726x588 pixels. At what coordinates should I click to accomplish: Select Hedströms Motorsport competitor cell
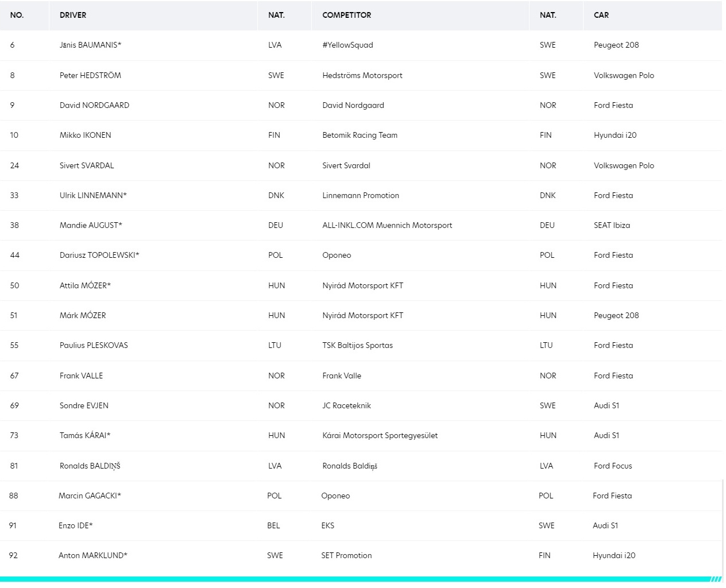pos(362,75)
